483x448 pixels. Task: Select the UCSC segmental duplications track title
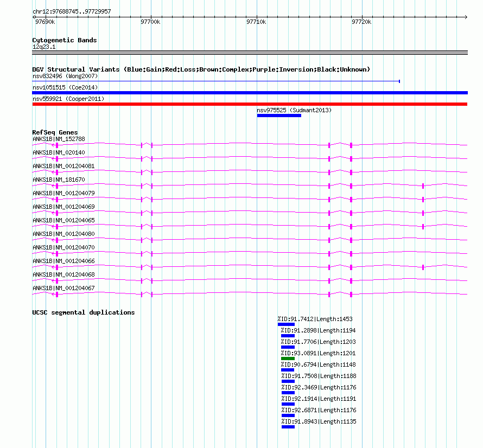[84, 312]
